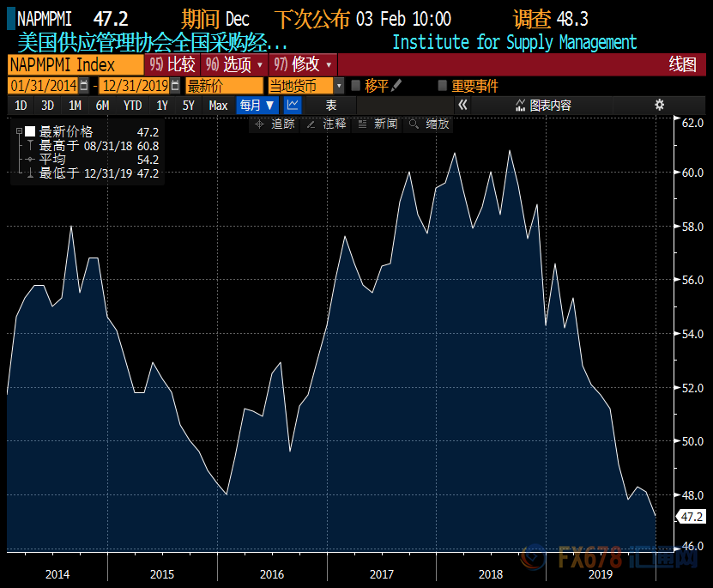Toggle the 移平 checkbox
Screen dimensions: 713x588
point(355,85)
